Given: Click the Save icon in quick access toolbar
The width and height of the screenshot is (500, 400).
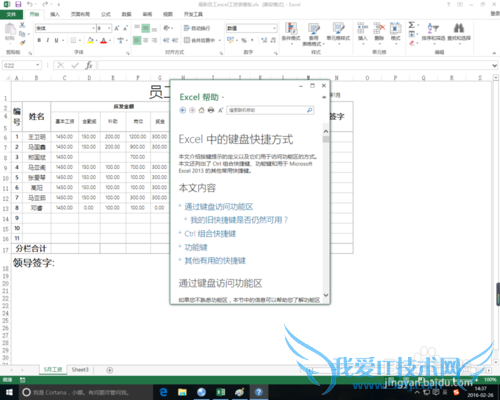Looking at the screenshot, I should coord(18,4).
